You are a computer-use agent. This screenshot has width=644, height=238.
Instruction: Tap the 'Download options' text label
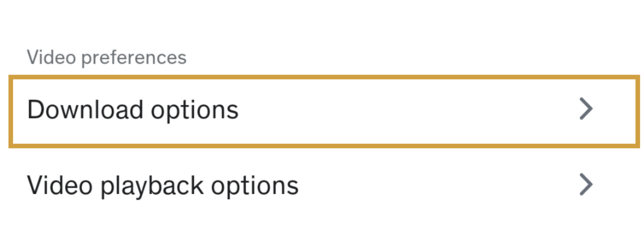(x=133, y=110)
